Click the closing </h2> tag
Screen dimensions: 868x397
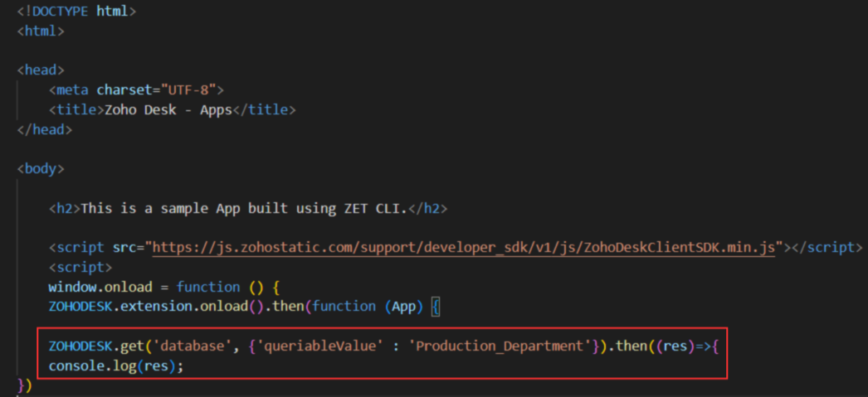point(427,209)
